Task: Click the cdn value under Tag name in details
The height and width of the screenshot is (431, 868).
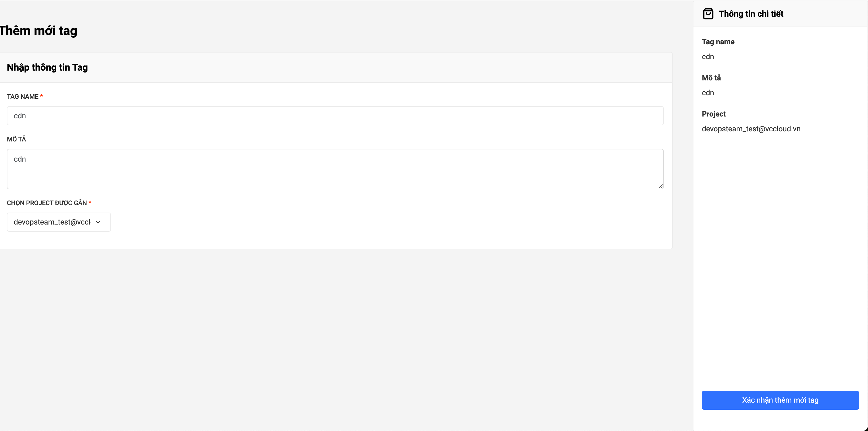Action: click(x=708, y=57)
